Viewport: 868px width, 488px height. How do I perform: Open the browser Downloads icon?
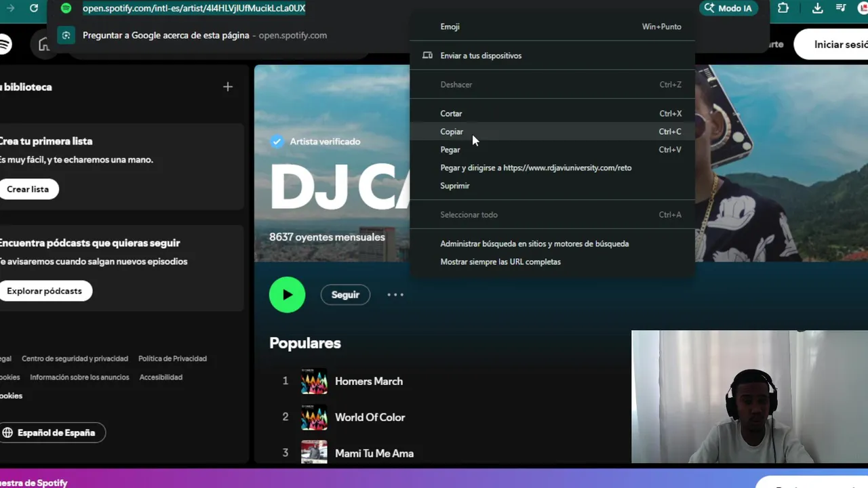coord(818,8)
